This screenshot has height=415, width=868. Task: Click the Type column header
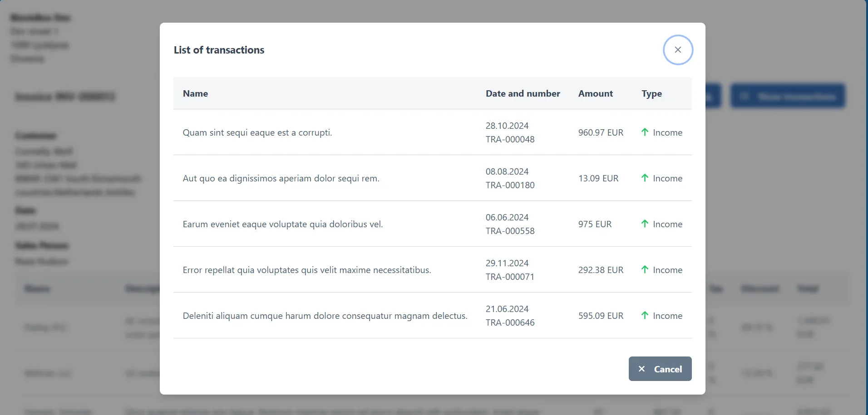(652, 93)
